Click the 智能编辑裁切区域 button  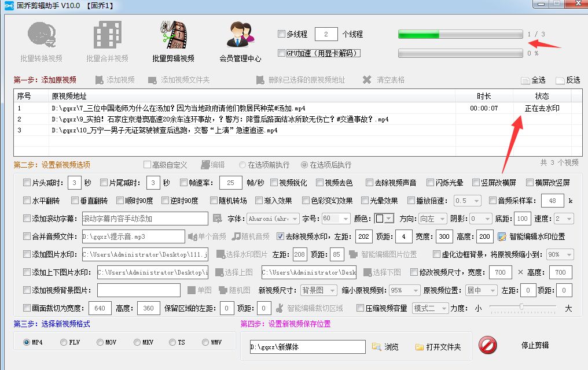click(x=310, y=308)
